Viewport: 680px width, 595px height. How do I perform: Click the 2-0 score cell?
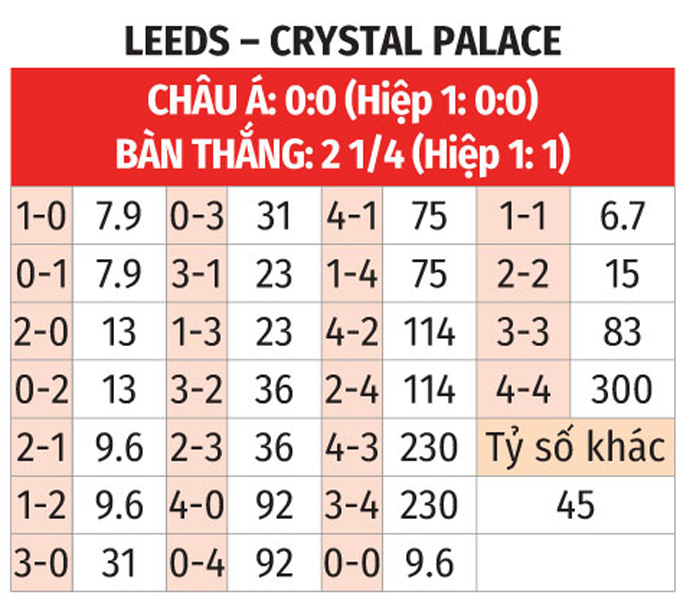[x=41, y=331]
